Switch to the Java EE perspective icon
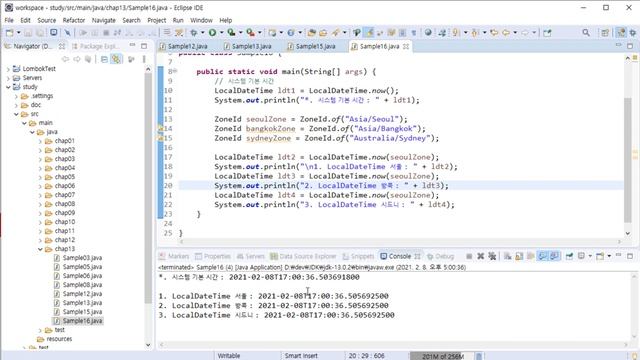 (621, 33)
